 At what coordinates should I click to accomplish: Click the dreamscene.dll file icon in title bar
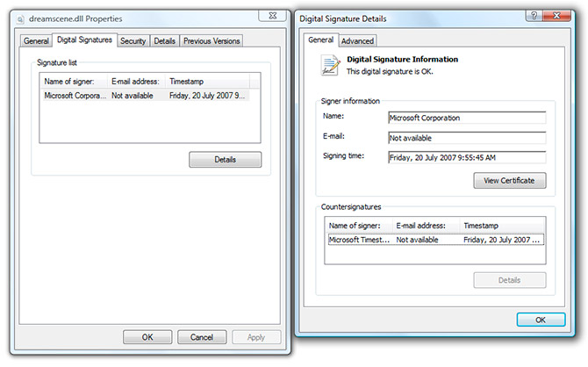[x=20, y=19]
